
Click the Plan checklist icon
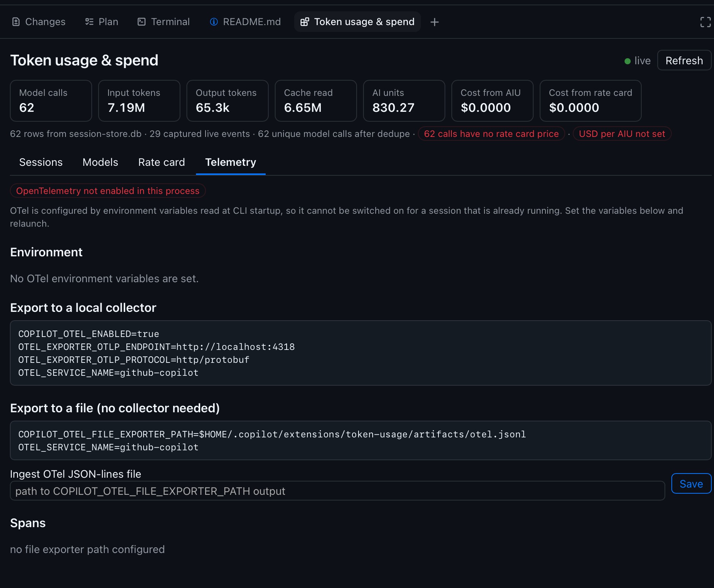pyautogui.click(x=89, y=22)
